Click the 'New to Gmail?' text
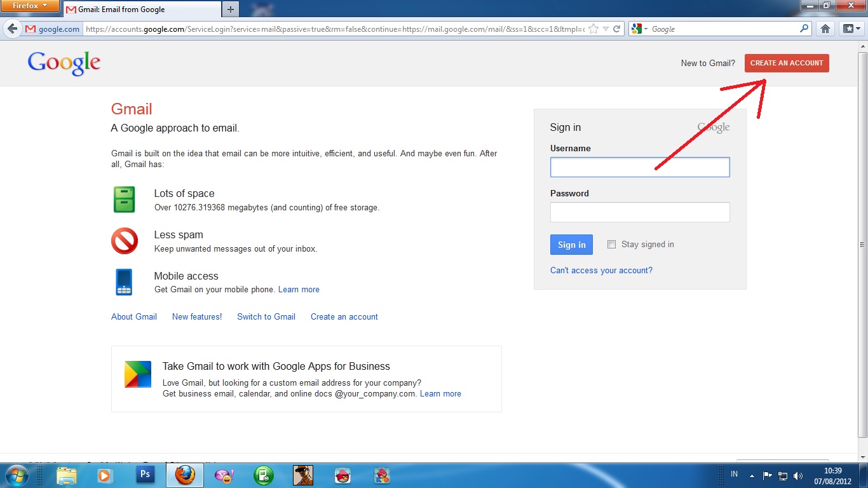868x488 pixels. point(708,64)
